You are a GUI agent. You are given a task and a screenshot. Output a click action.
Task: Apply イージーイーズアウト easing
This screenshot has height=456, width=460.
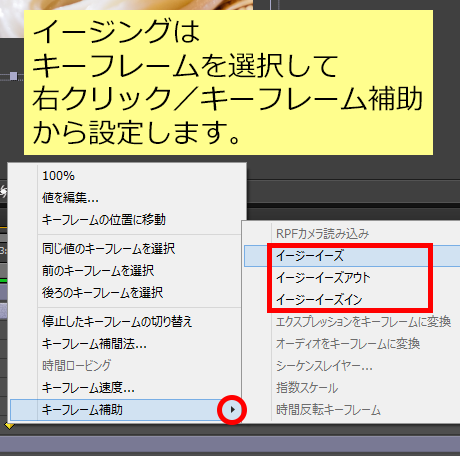coord(352,278)
